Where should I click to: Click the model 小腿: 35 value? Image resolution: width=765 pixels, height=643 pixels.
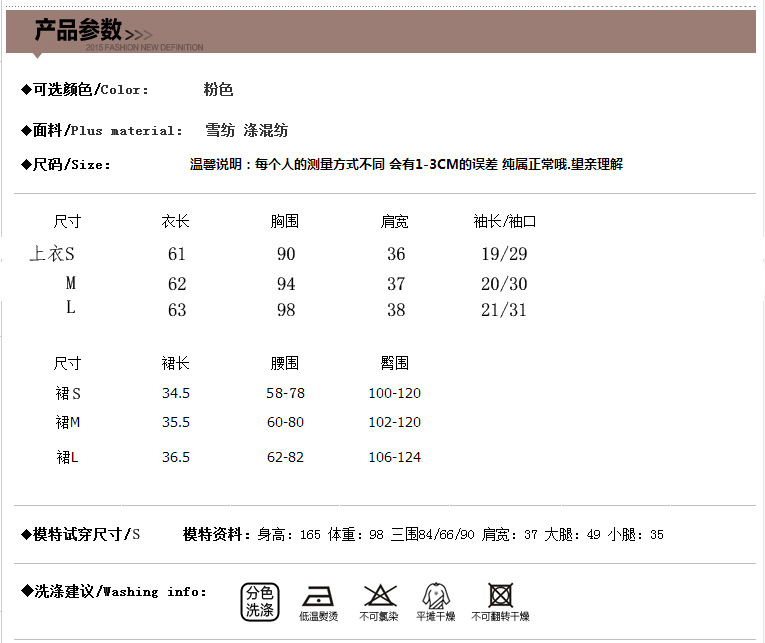[635, 535]
